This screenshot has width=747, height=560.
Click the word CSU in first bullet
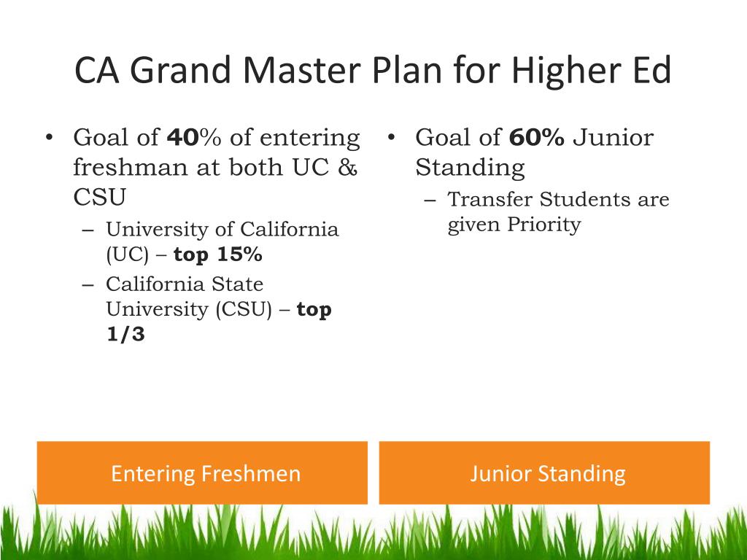99,197
